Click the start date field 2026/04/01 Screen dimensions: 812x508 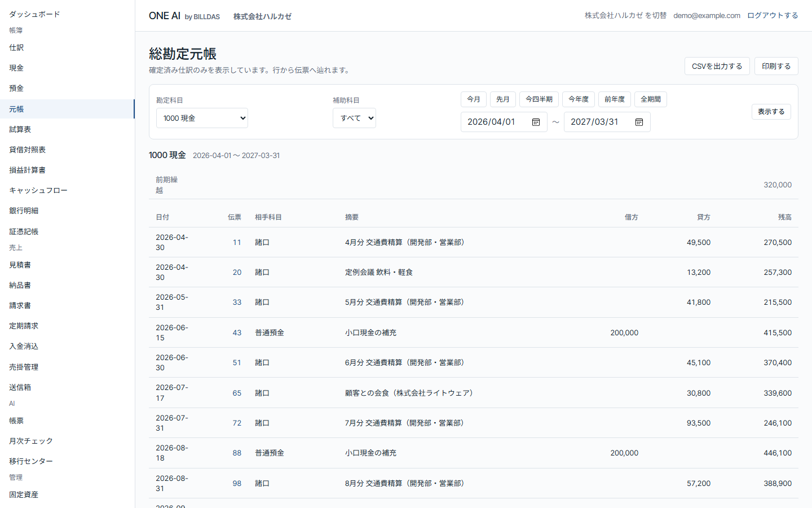(x=504, y=122)
